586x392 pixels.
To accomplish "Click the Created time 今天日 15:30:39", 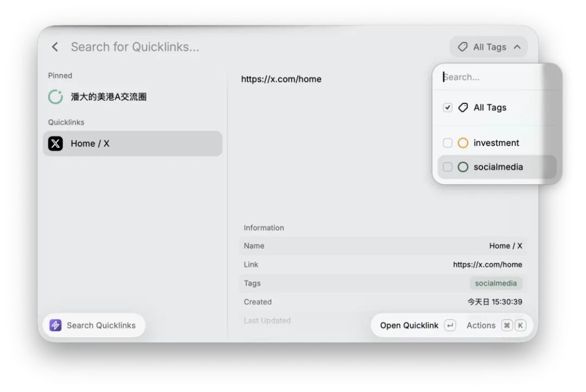I will [495, 302].
